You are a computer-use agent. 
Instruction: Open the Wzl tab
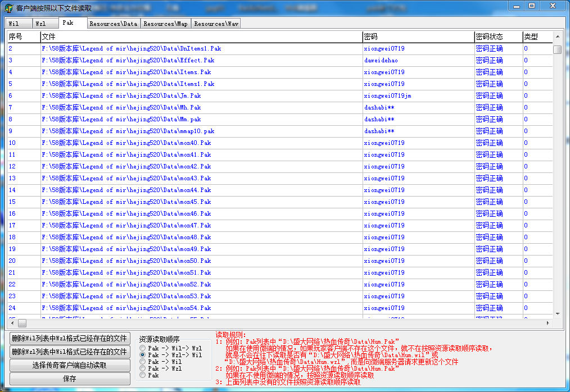pos(40,24)
